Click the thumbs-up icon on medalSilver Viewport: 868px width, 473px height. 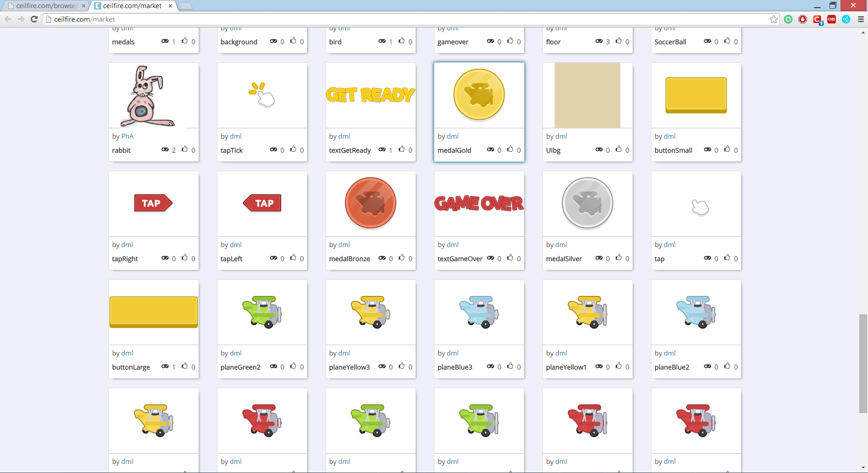click(x=618, y=258)
